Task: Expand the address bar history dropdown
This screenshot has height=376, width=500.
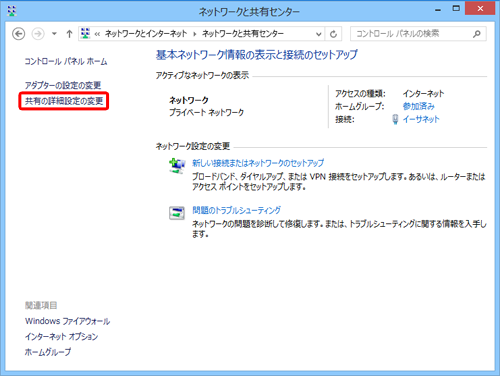Action: (319, 34)
